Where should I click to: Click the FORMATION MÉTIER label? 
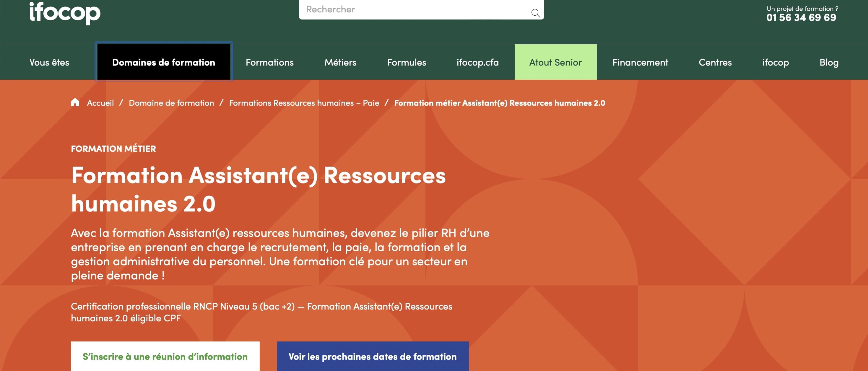pos(113,149)
